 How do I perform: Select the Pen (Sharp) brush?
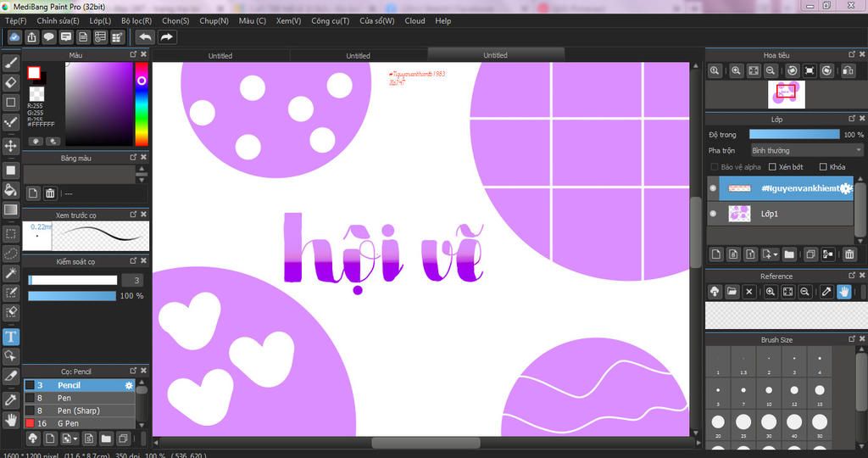pos(79,411)
